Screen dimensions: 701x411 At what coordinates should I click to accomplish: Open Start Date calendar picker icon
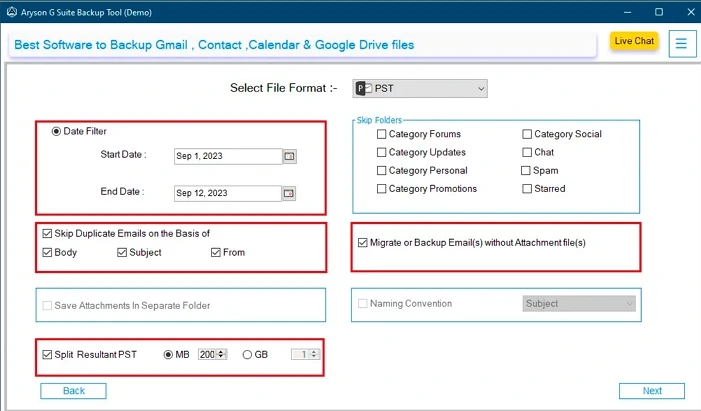pos(289,156)
